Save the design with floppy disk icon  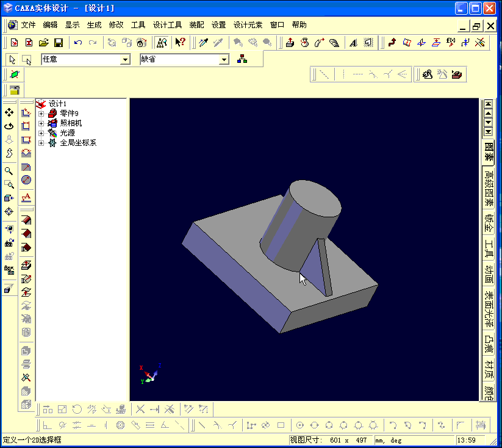(59, 43)
